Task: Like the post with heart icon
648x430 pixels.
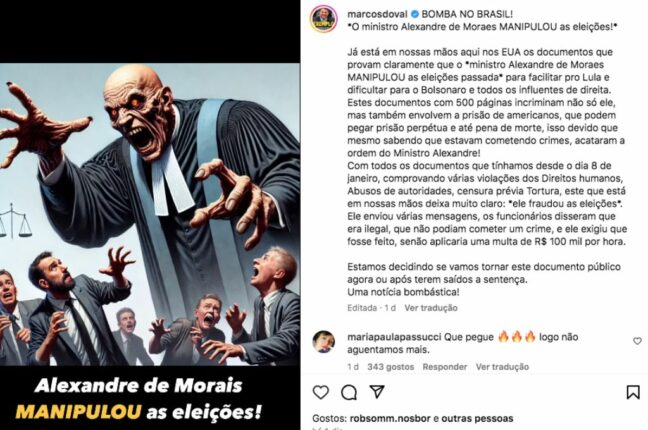Action: click(x=321, y=392)
